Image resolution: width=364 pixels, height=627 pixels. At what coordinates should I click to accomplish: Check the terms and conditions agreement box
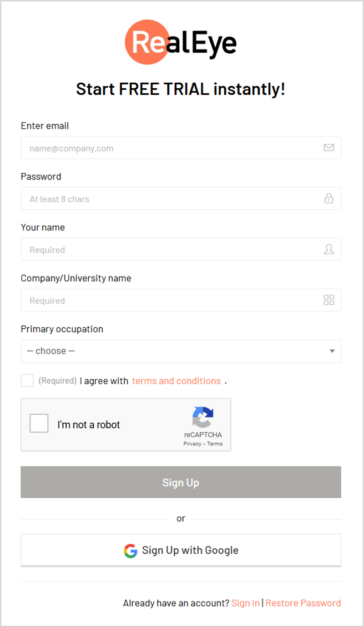[x=27, y=380]
